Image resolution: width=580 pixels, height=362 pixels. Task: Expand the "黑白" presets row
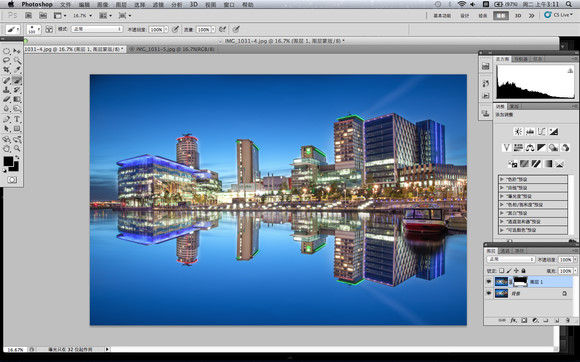533,213
